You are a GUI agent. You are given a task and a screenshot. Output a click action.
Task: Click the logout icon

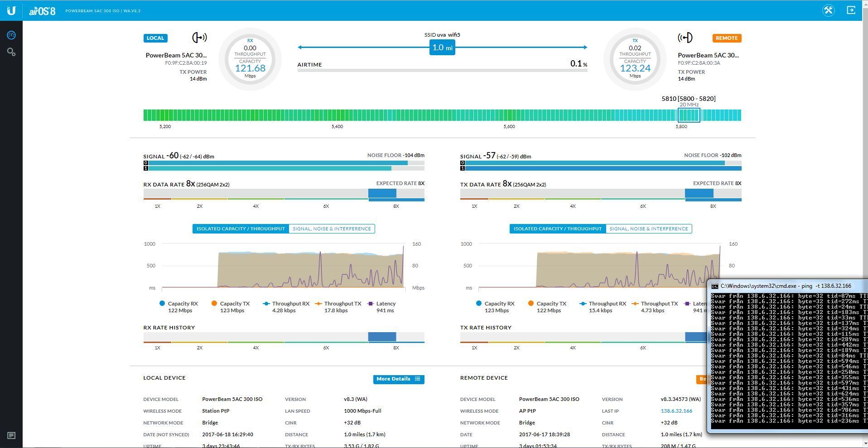tap(851, 10)
